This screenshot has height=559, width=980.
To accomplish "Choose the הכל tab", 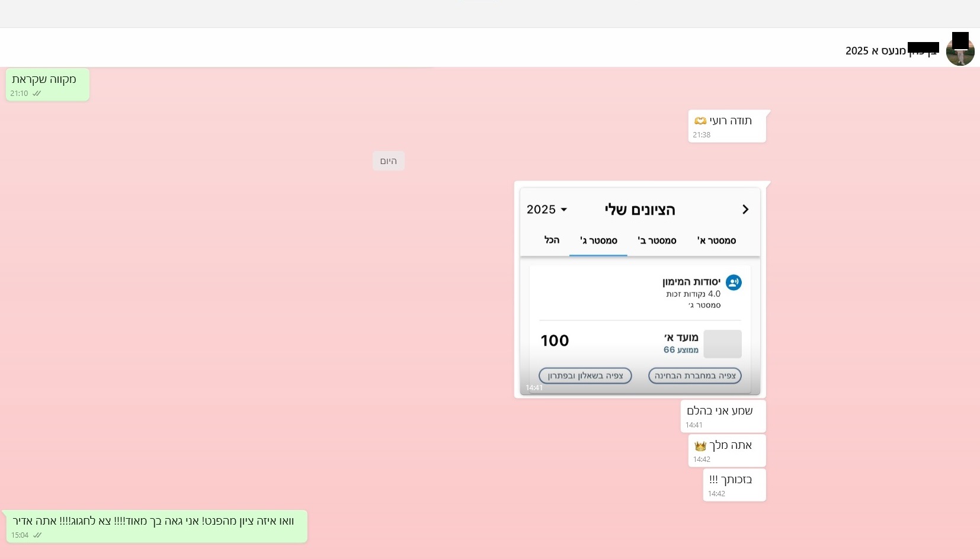I will (552, 240).
